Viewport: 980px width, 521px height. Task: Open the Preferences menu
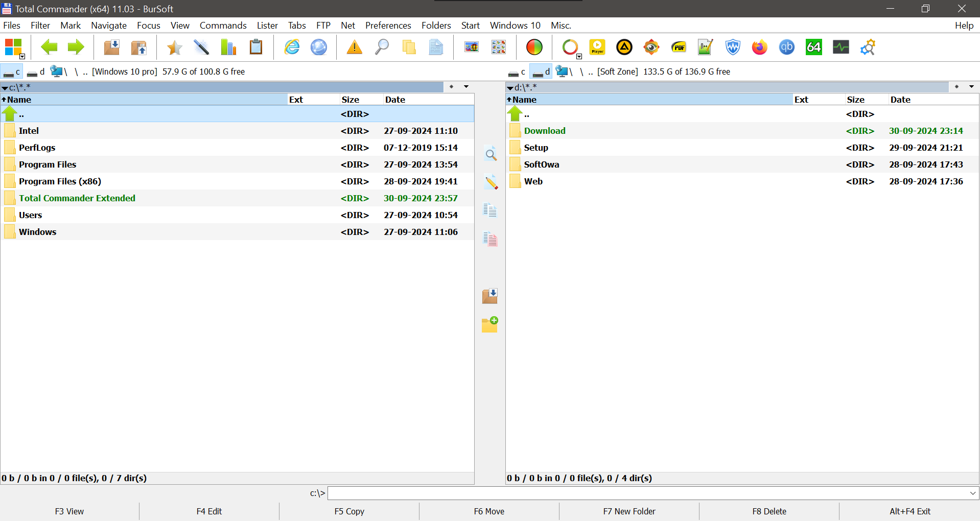pos(388,26)
